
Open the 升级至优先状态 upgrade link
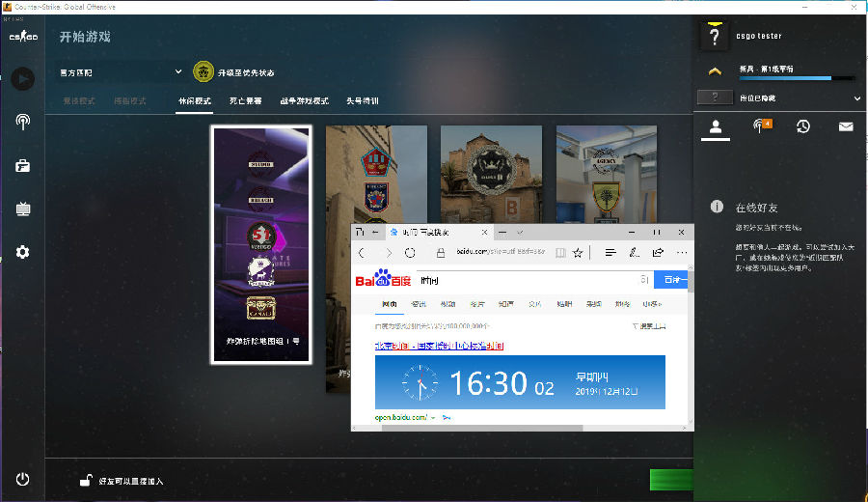click(x=246, y=72)
